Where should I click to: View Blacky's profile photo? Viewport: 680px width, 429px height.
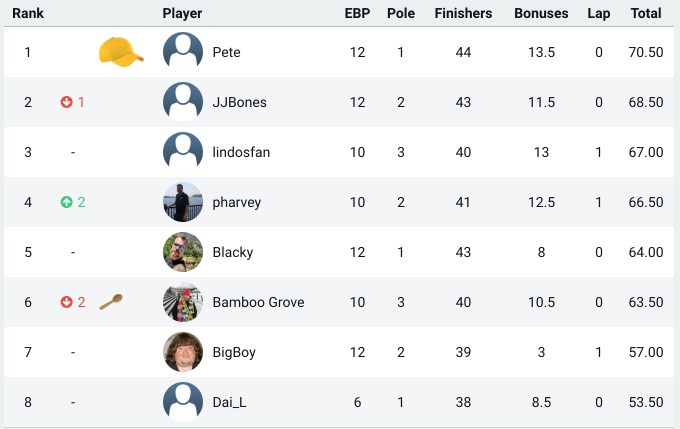tap(183, 252)
